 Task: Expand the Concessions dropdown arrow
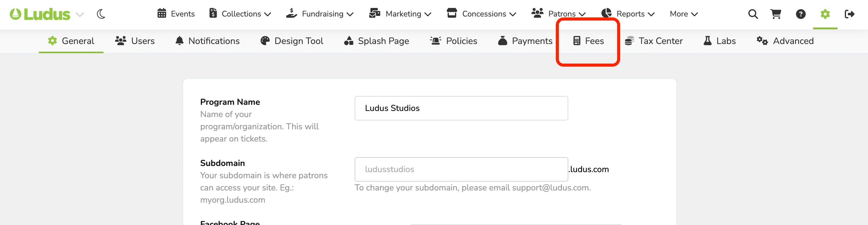pyautogui.click(x=513, y=14)
